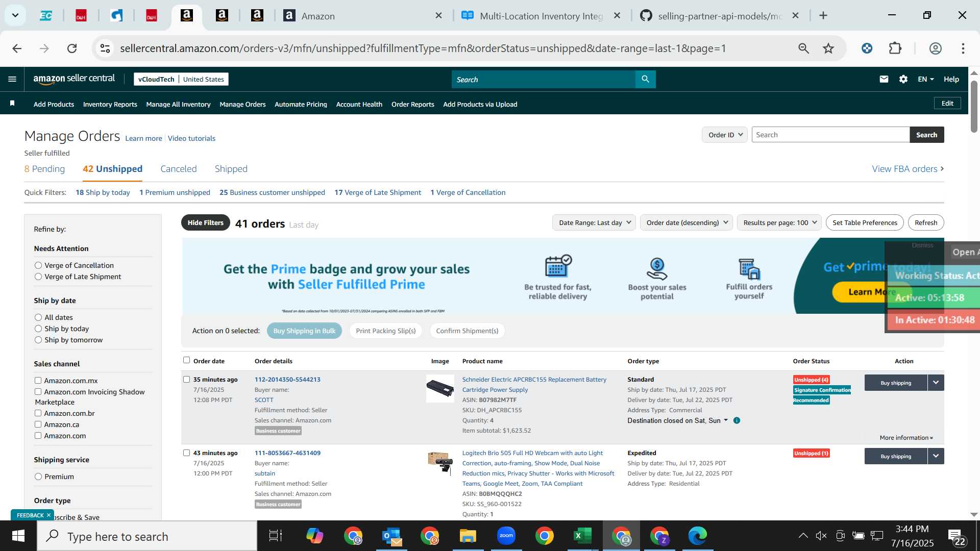
Task: Click the Seller Central top Search field
Action: (544, 79)
